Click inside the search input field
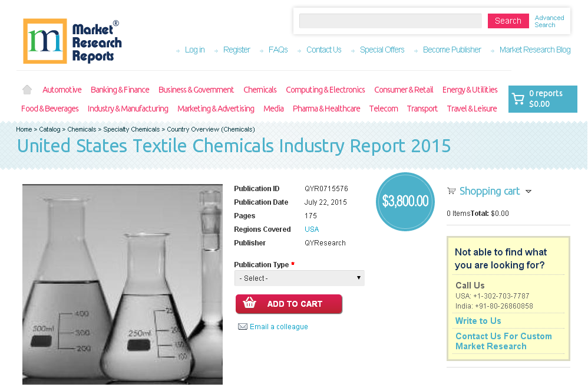This screenshot has width=588, height=387. point(390,21)
